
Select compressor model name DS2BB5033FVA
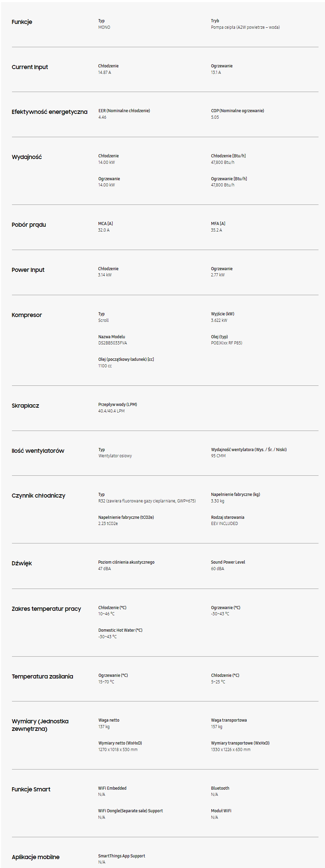tap(113, 343)
